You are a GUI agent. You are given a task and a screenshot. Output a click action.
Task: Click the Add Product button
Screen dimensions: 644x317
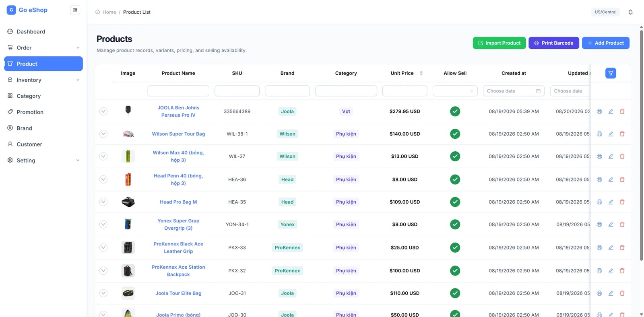pos(606,43)
